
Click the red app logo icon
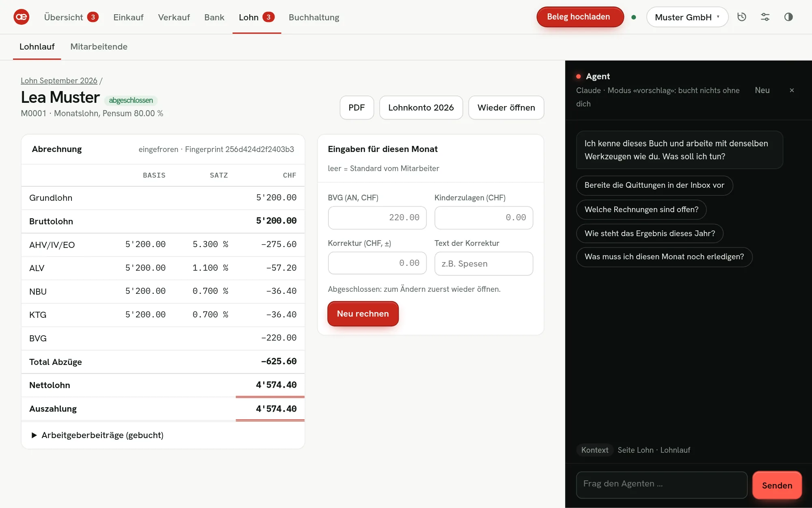tap(21, 17)
